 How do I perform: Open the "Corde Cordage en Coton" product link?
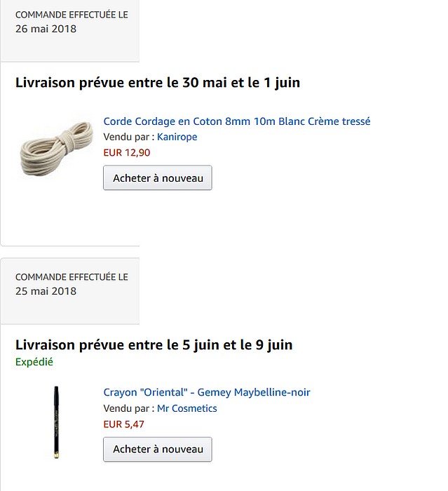[x=236, y=121]
